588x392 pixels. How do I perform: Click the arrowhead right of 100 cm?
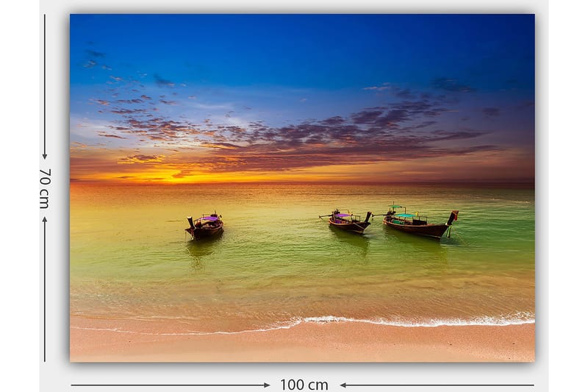coord(343,385)
